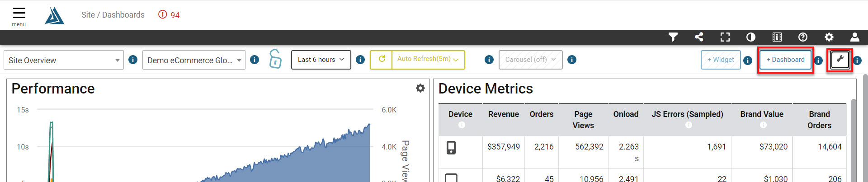Image resolution: width=868 pixels, height=182 pixels.
Task: Click the share icon in dark toolbar
Action: (699, 37)
